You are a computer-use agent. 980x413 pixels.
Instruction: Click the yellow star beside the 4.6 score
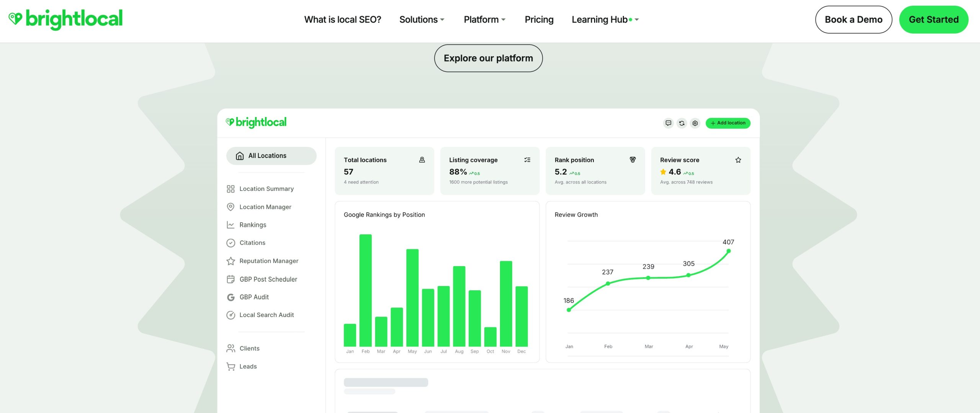pos(663,172)
